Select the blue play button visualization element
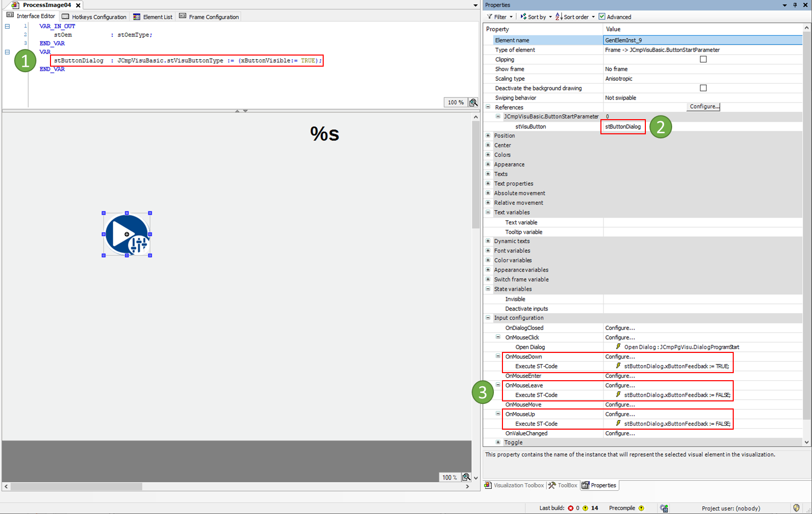812x514 pixels. 126,234
